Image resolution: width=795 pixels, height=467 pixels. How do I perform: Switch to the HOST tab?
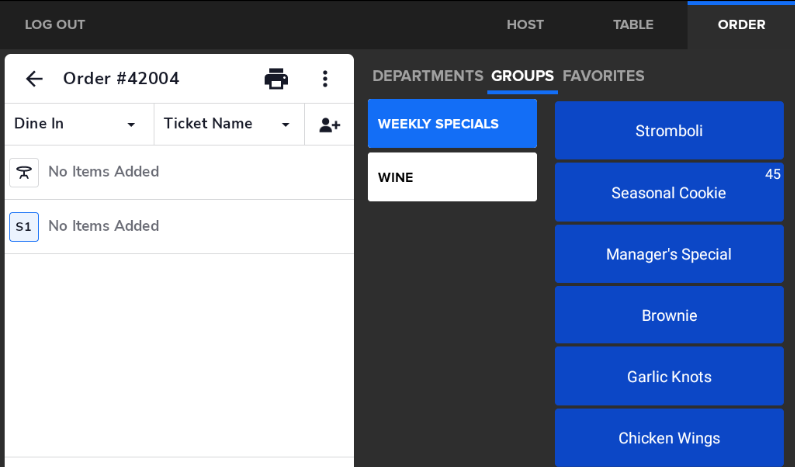coord(525,25)
